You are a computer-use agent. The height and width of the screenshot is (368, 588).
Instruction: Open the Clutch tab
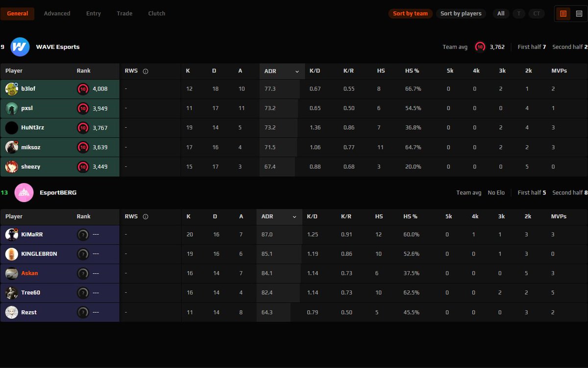pos(157,14)
